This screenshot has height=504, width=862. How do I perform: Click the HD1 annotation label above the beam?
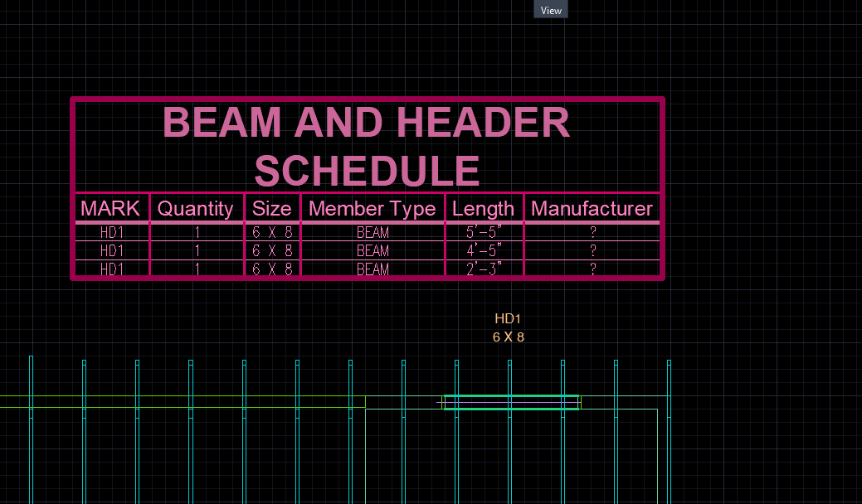(x=507, y=317)
